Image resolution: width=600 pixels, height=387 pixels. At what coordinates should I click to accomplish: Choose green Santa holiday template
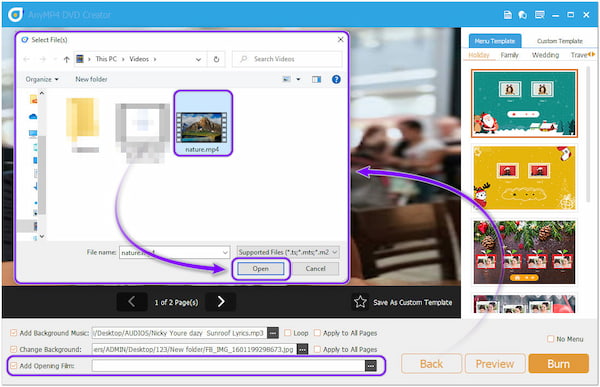(524, 103)
